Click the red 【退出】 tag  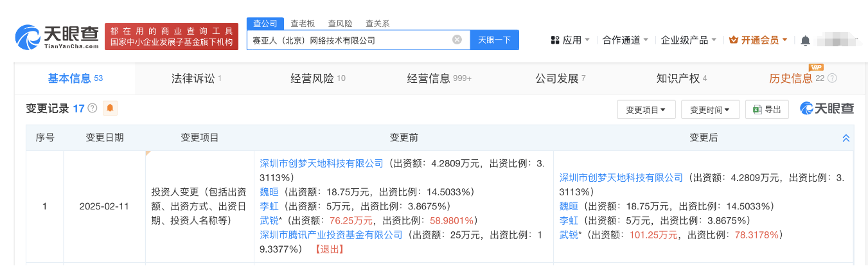[x=329, y=249]
